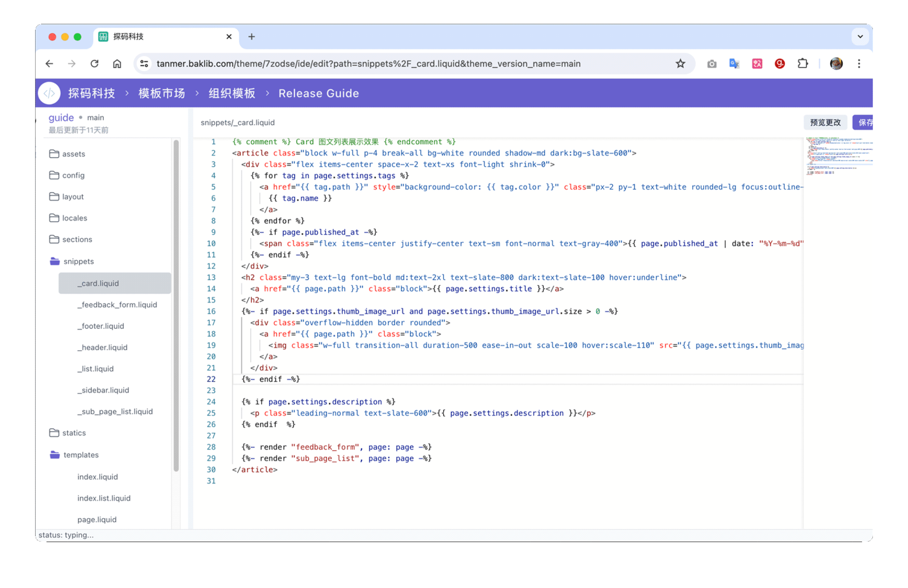Screen dimensions: 908x588
Task: Open a new browser tab
Action: point(251,36)
